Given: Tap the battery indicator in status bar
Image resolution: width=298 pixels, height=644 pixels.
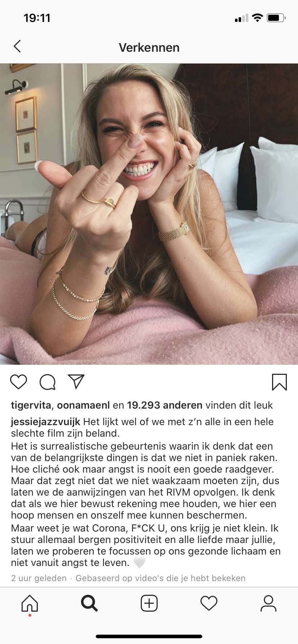Looking at the screenshot, I should pos(276,18).
